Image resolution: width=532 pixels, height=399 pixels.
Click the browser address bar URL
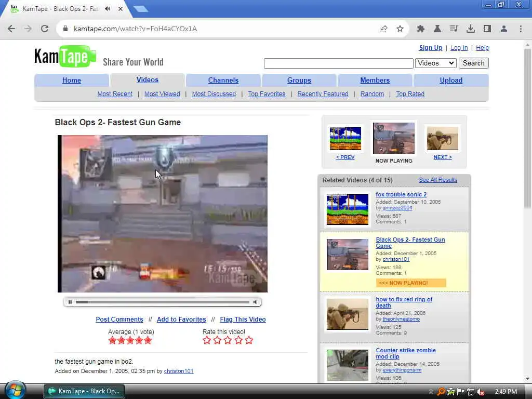tap(135, 29)
